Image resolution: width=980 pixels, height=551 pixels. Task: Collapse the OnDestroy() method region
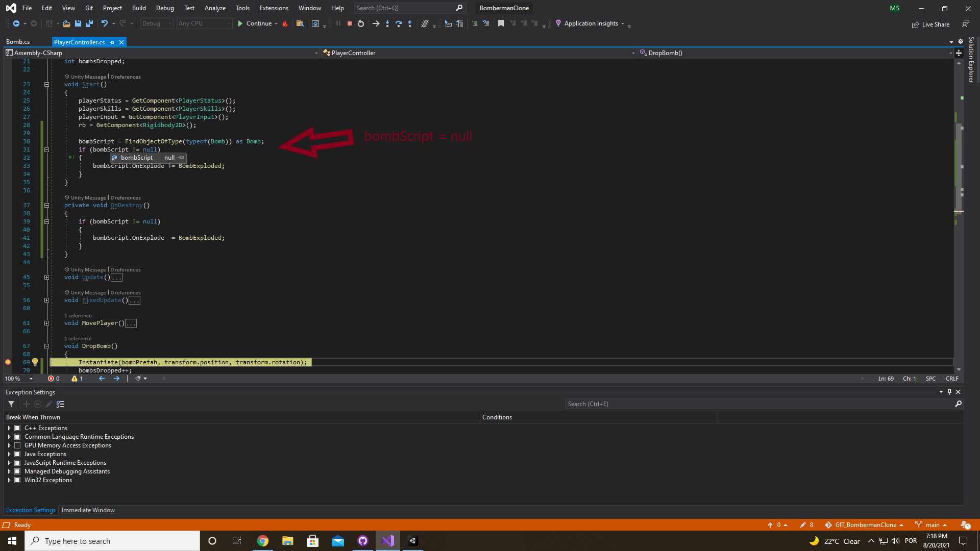pyautogui.click(x=46, y=206)
